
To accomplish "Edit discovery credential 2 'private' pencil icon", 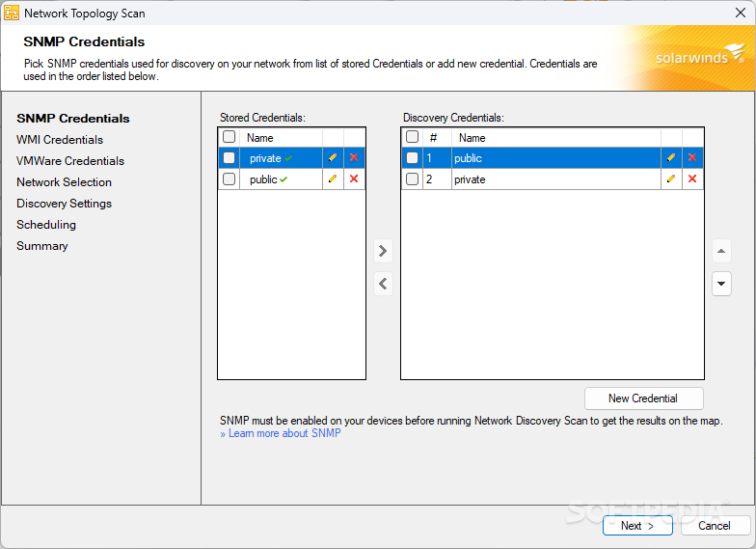I will click(671, 179).
